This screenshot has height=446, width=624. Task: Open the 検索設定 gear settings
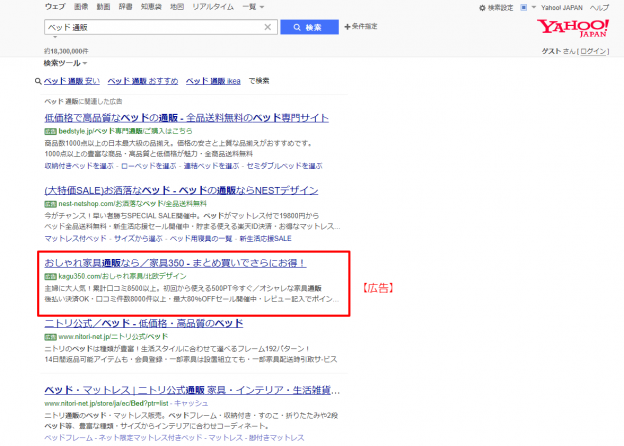pyautogui.click(x=496, y=8)
